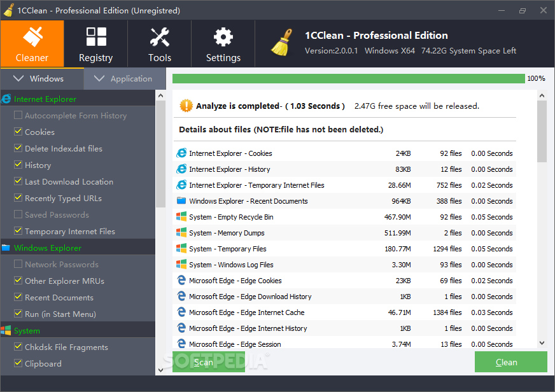The height and width of the screenshot is (392, 555).
Task: Click Edge icon beside Edge Internet Cache
Action: [181, 312]
